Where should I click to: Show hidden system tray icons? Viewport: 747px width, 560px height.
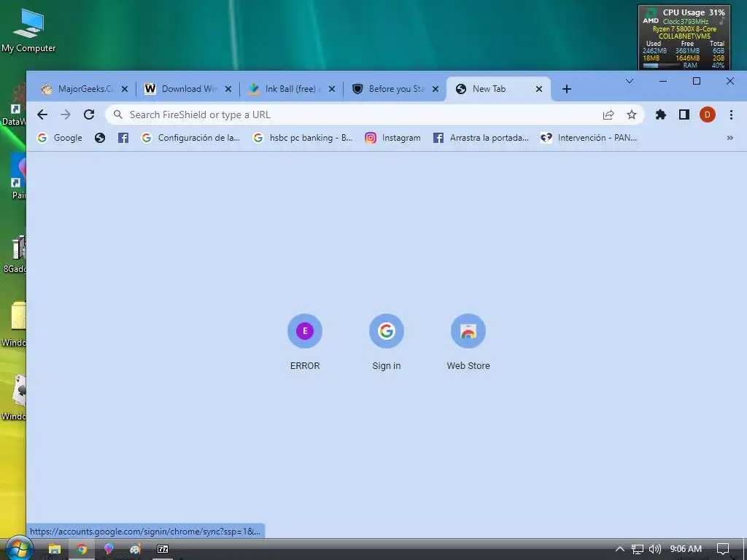point(620,549)
